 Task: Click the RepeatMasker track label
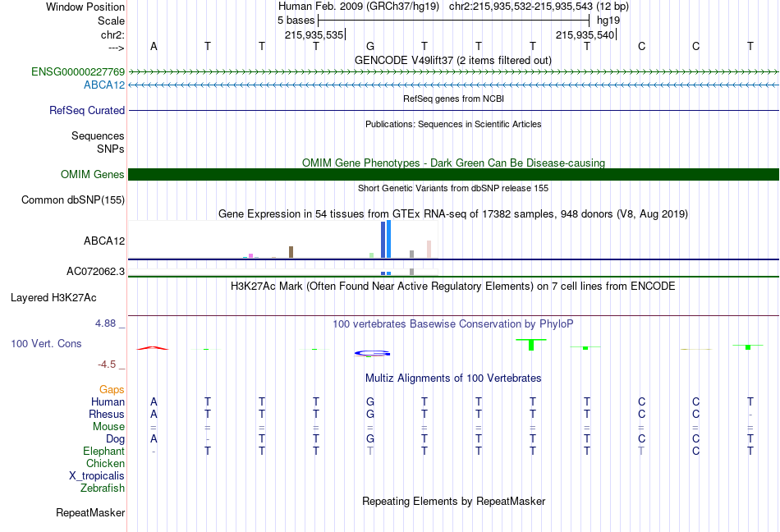tap(90, 512)
